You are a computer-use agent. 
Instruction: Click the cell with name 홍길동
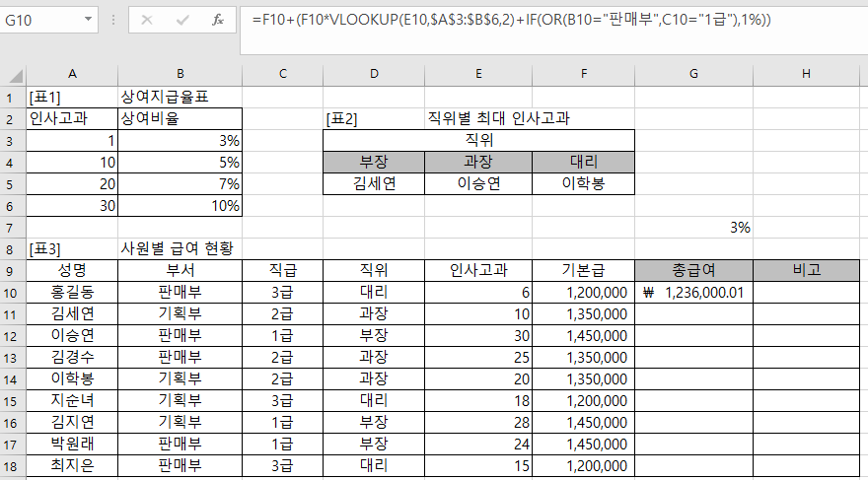72,292
